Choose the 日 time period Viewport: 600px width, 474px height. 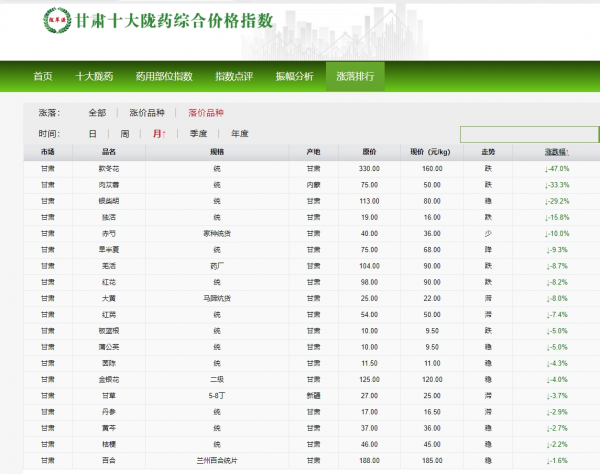92,134
